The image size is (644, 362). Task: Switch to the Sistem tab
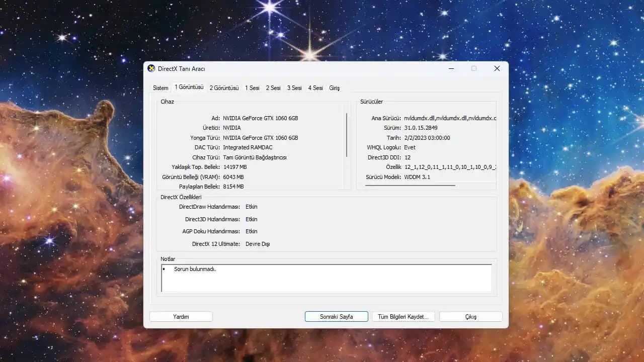pos(160,88)
